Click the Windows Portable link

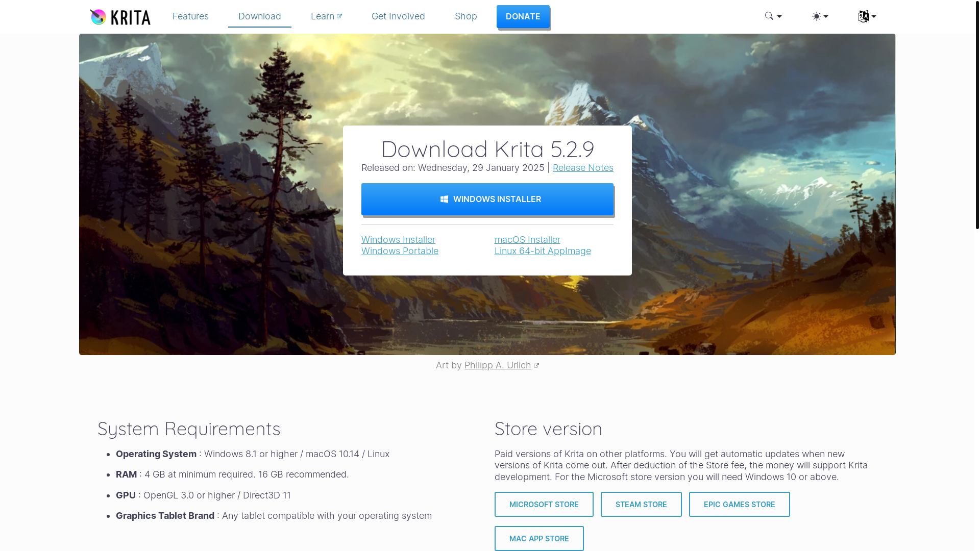click(400, 251)
